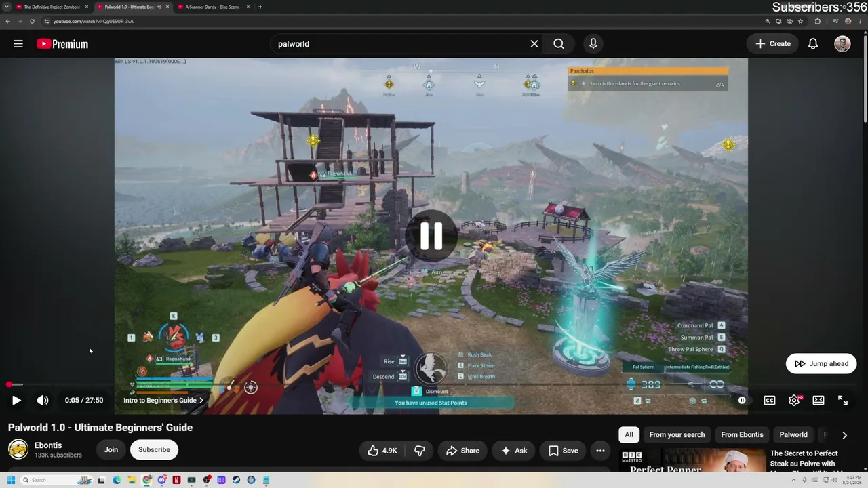Save the video to a playlist
Image resolution: width=868 pixels, height=488 pixels.
563,451
